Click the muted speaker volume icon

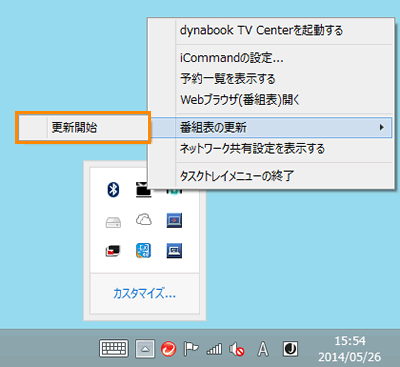tap(236, 349)
